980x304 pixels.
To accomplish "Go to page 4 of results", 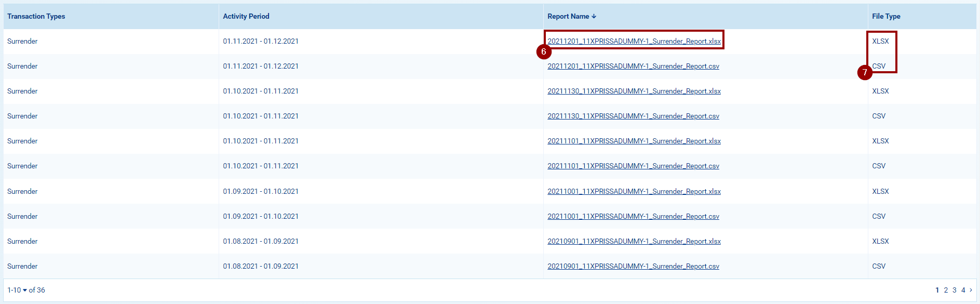I will point(963,290).
